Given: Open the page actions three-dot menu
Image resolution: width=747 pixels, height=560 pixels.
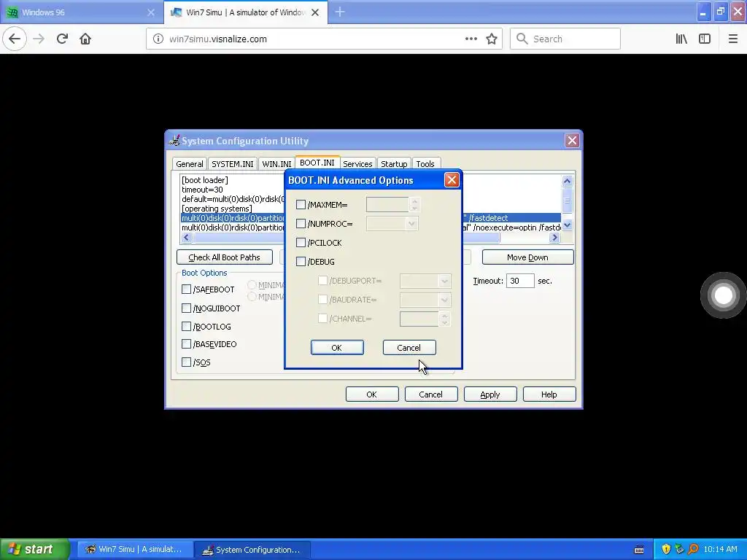Looking at the screenshot, I should 471,39.
